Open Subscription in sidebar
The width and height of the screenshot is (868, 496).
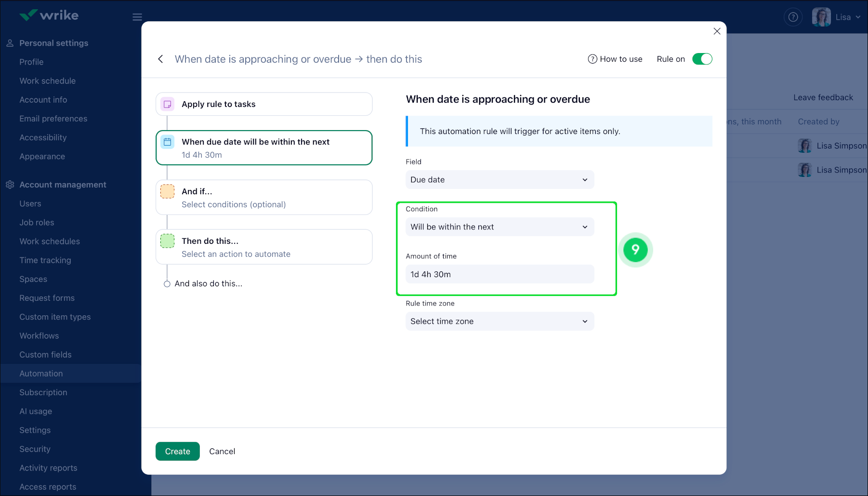(43, 392)
